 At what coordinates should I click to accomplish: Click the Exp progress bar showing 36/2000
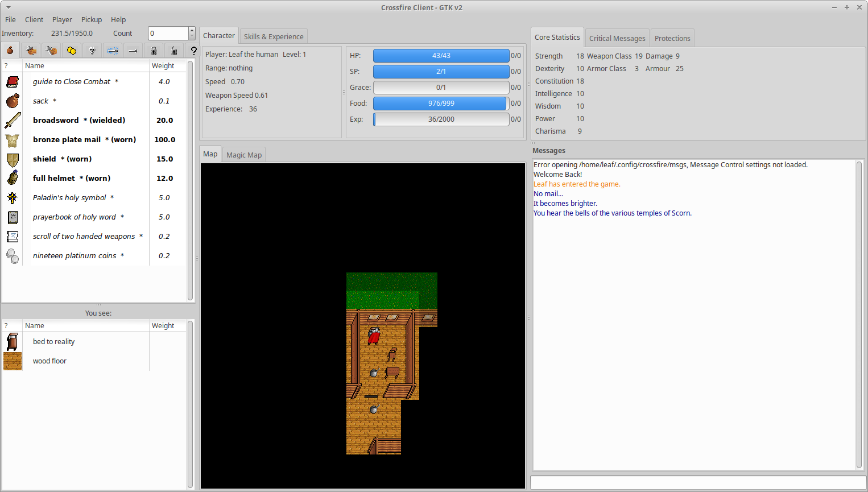pos(441,119)
